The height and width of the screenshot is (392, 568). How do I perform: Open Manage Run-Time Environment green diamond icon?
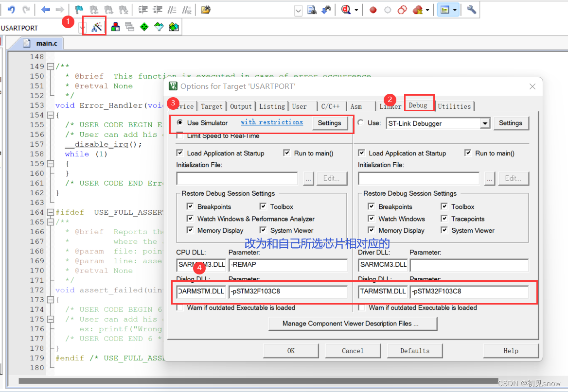[x=144, y=27]
